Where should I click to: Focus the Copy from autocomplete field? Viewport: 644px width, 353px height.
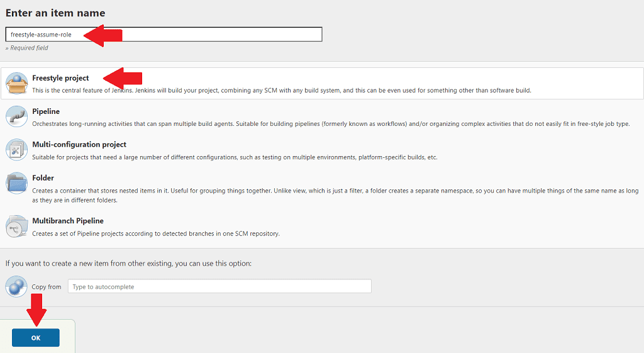click(219, 286)
